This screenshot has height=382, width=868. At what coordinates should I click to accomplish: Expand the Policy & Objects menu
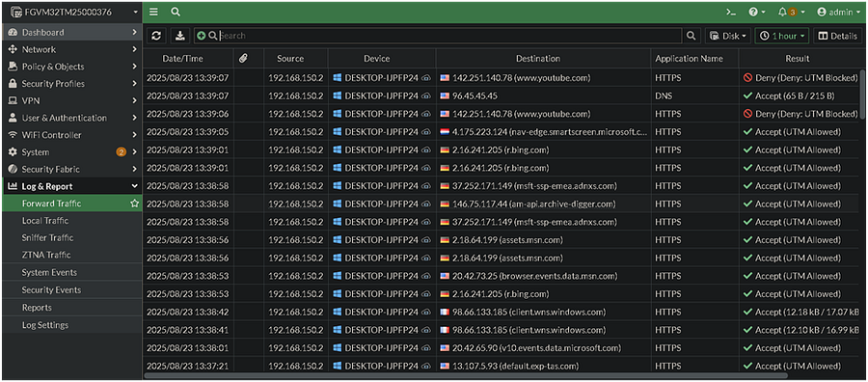pyautogui.click(x=71, y=67)
